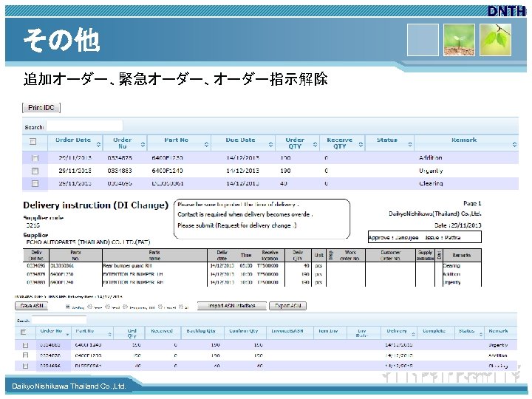
Task: Click the Export ASN button
Action: pos(287,306)
